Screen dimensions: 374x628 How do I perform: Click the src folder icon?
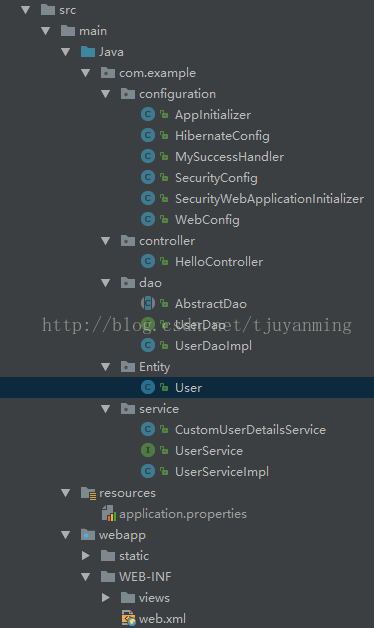48,10
